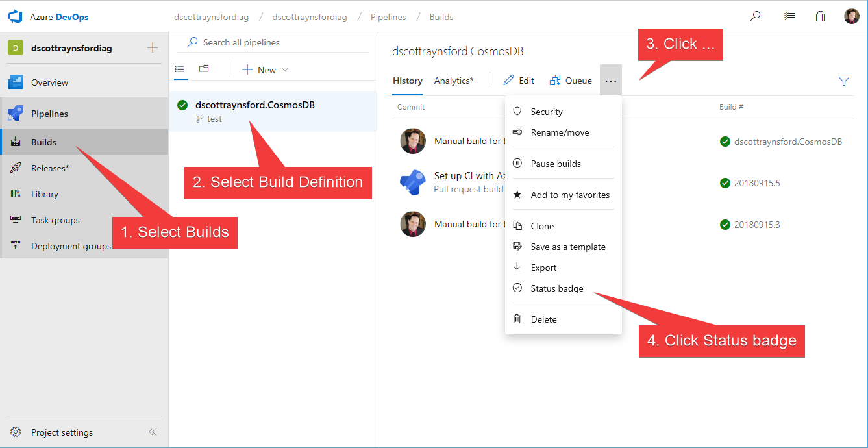
Task: Click the filter funnel icon
Action: pos(844,81)
